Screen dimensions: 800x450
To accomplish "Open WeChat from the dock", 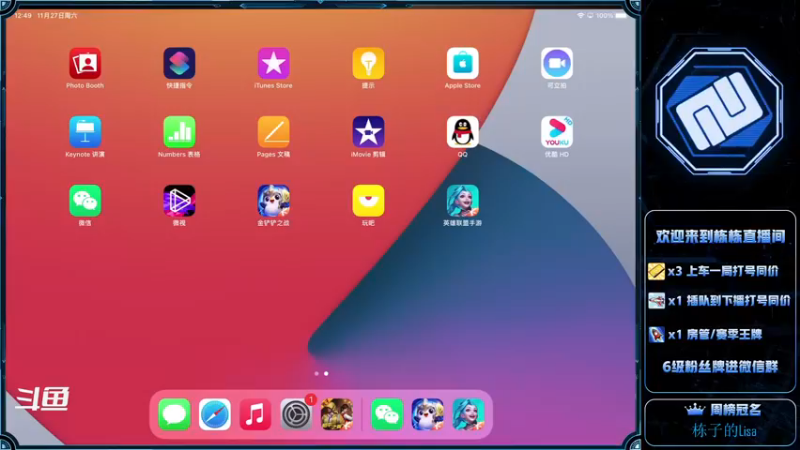I will pyautogui.click(x=387, y=414).
